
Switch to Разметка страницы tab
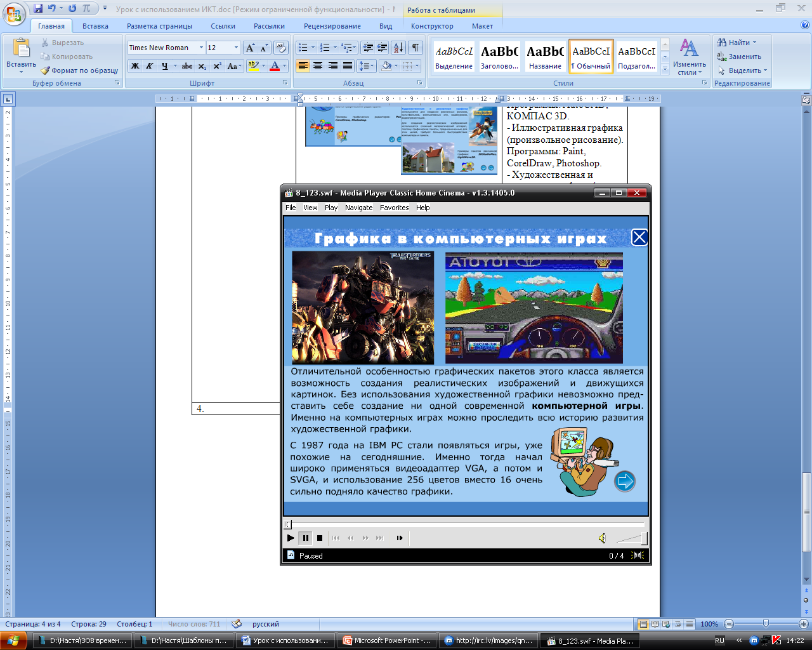click(x=159, y=26)
